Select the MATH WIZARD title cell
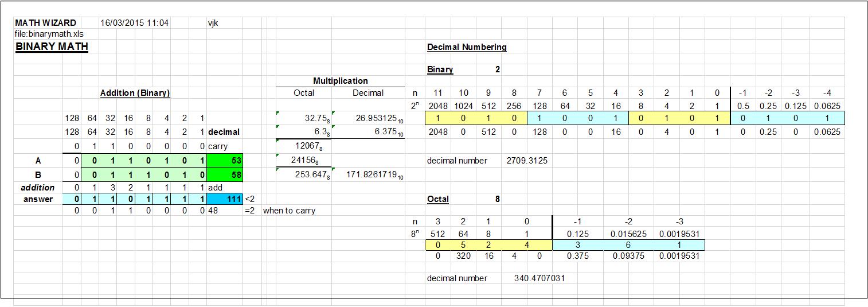The width and height of the screenshot is (868, 307). click(45, 23)
